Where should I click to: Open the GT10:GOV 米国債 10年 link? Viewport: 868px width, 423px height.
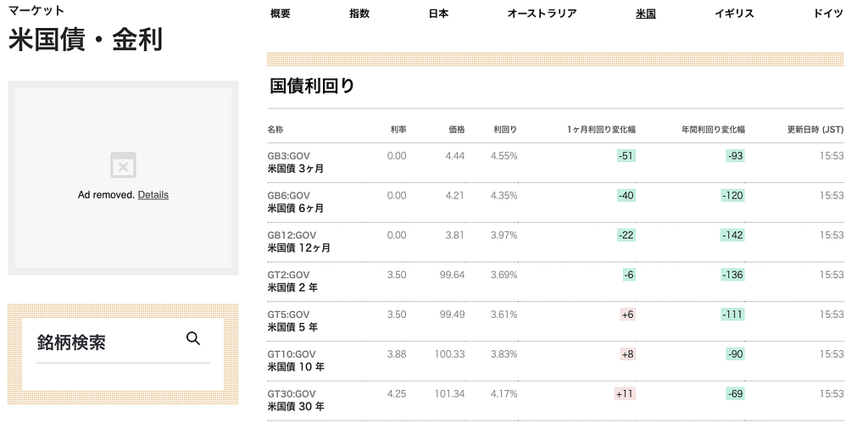(295, 360)
